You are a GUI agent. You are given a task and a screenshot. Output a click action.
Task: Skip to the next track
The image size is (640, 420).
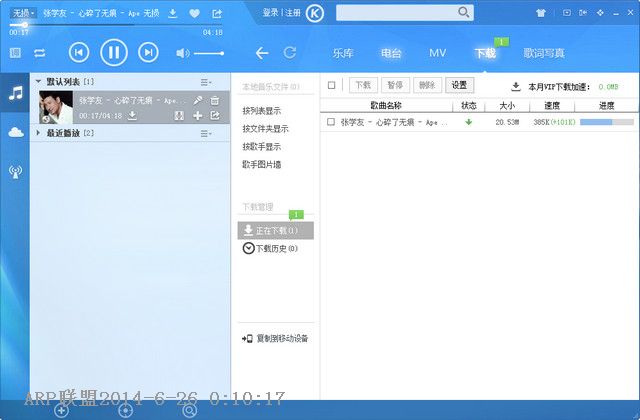click(x=148, y=52)
